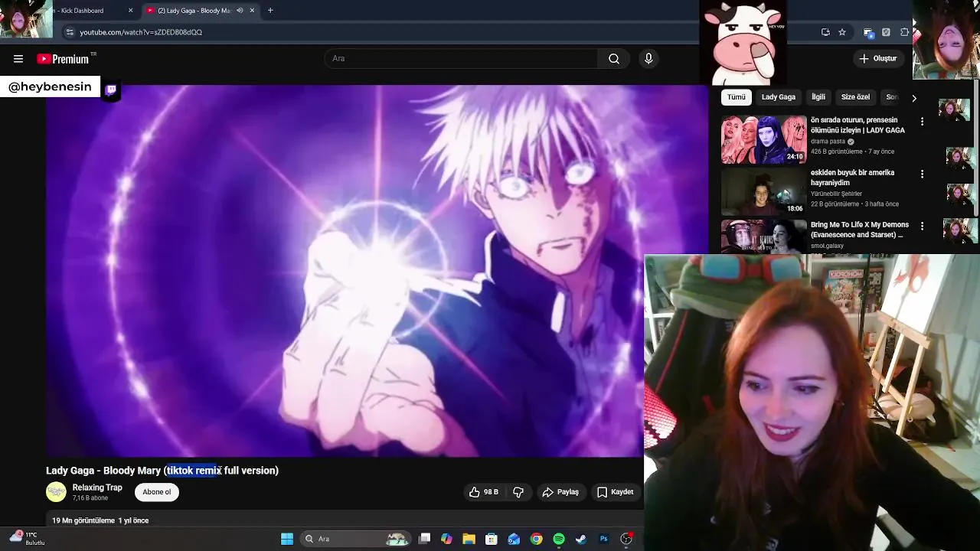Open Task View from taskbar
Viewport: 980px width, 551px height.
pyautogui.click(x=425, y=539)
